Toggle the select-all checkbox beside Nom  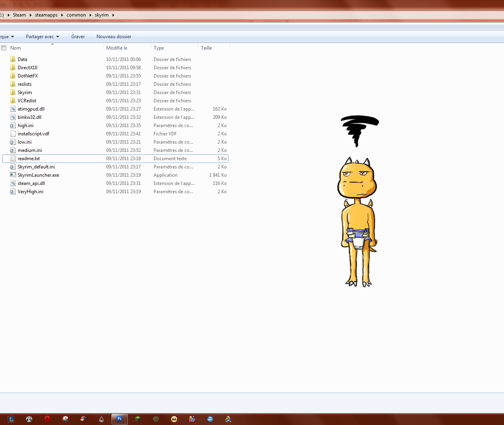4,48
